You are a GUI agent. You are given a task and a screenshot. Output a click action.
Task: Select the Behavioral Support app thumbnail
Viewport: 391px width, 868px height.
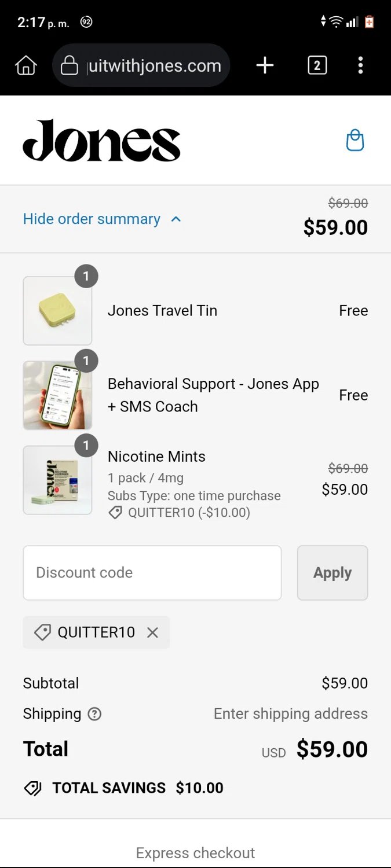point(57,395)
